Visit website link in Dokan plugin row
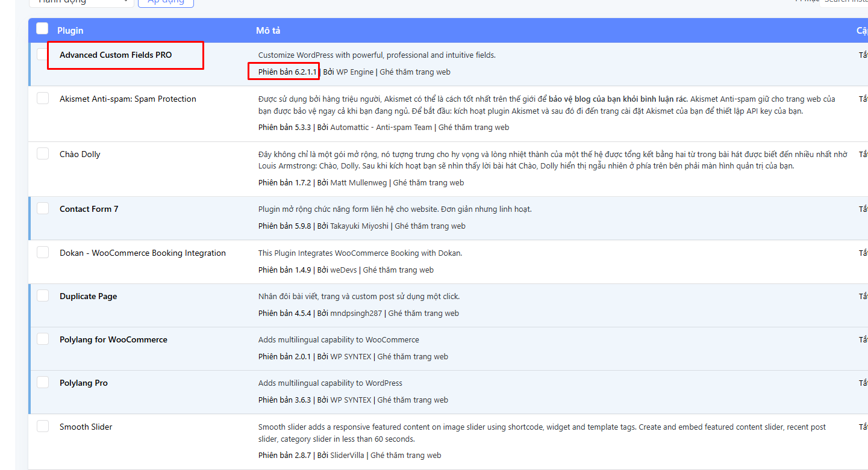The image size is (868, 470). click(398, 270)
